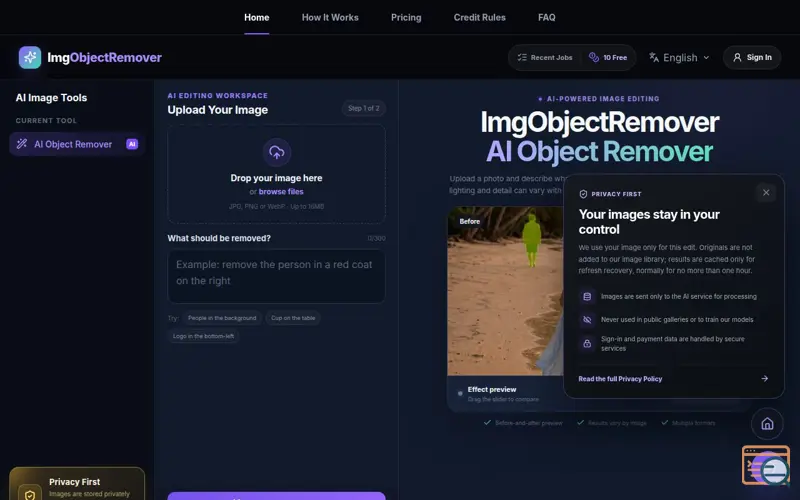The width and height of the screenshot is (800, 500).
Task: Click the 'Drop your image here' upload area
Action: coord(277,174)
